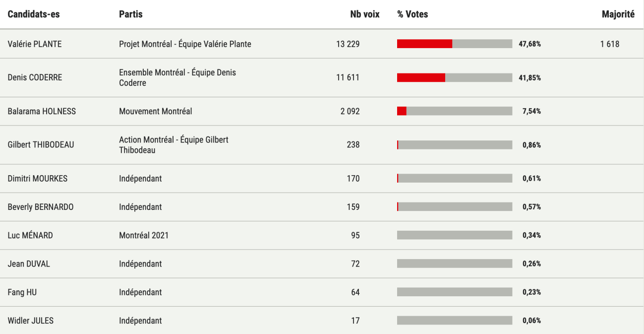The width and height of the screenshot is (644, 334).
Task: Click Valérie Plante's 47,68% vote bar
Action: (x=455, y=44)
